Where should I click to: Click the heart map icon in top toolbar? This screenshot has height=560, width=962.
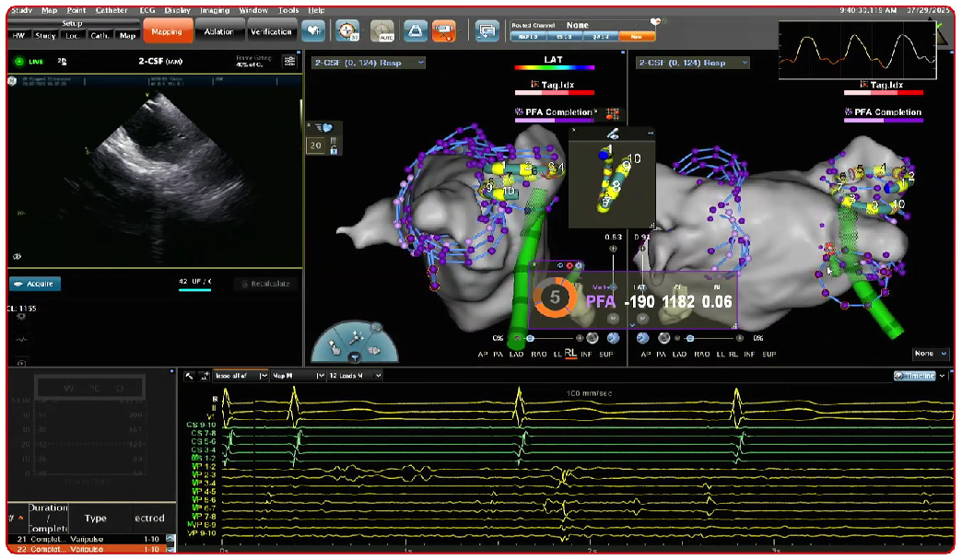click(x=314, y=31)
